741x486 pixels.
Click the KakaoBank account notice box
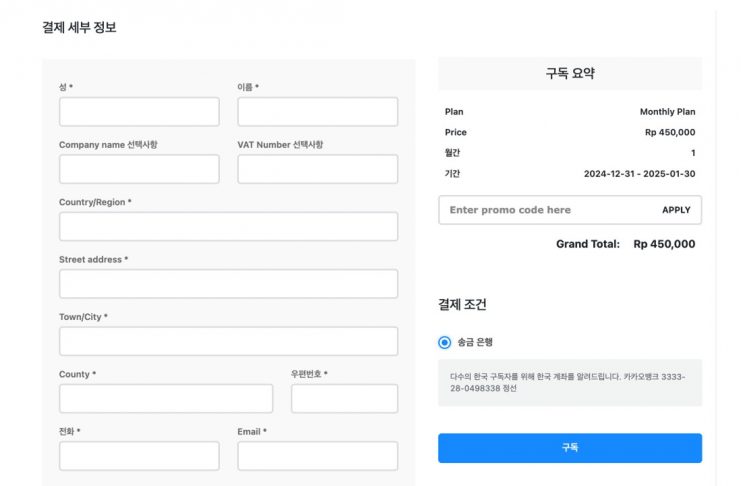[x=570, y=382]
